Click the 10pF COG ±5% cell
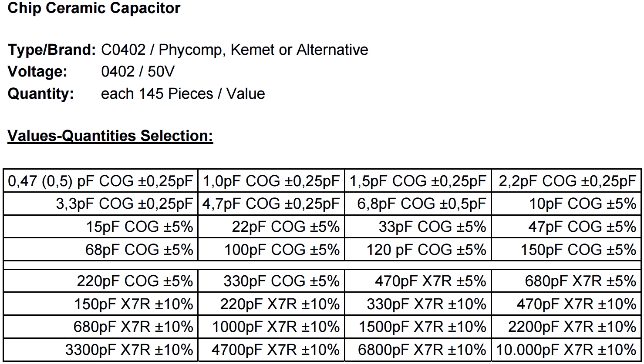This screenshot has height=364, width=644. [x=582, y=204]
